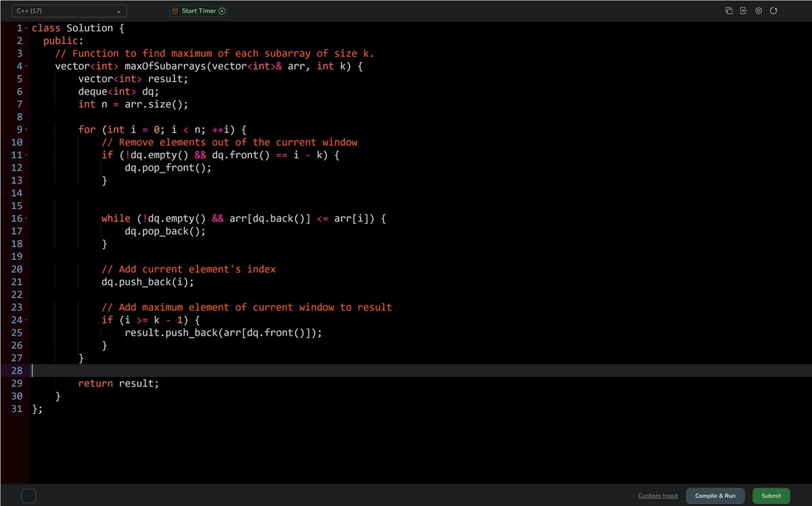Click 'if (i >= k - 1) {' line
Screen dimensions: 812x506
(x=151, y=320)
